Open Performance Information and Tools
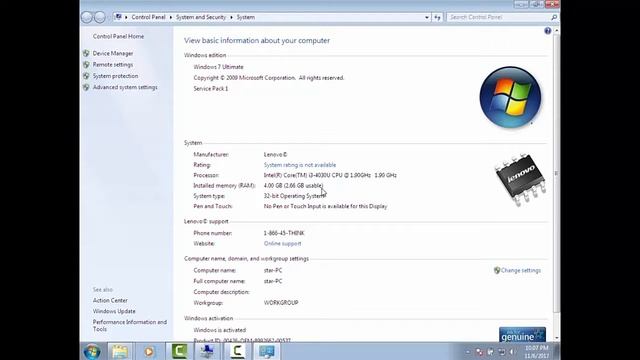This screenshot has width=640, height=360. [x=130, y=325]
